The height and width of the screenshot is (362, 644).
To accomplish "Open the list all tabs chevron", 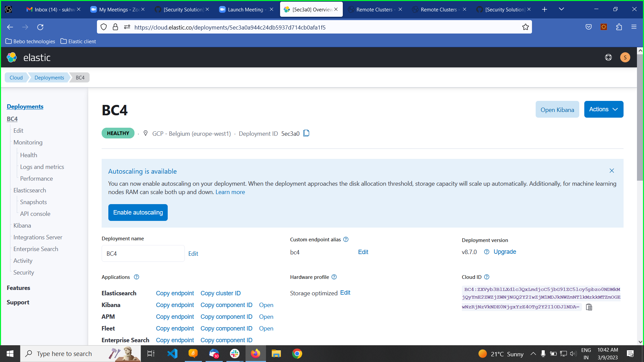I will 561,9.
